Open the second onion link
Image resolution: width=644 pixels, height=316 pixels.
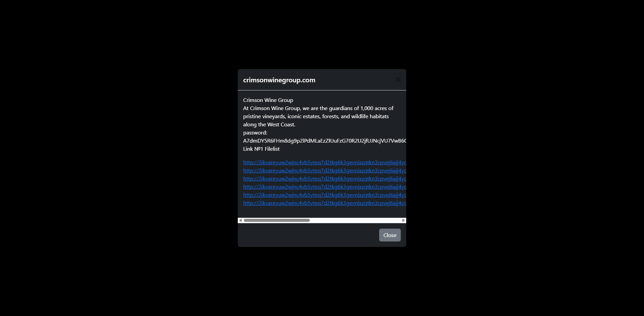point(325,171)
